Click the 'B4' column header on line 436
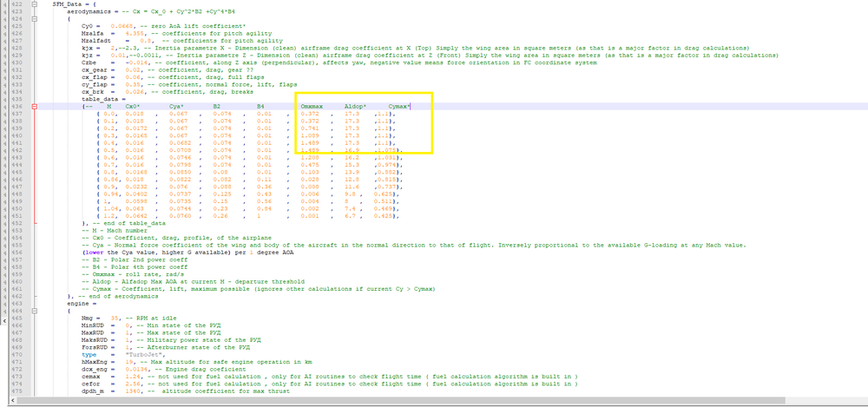 (260, 107)
